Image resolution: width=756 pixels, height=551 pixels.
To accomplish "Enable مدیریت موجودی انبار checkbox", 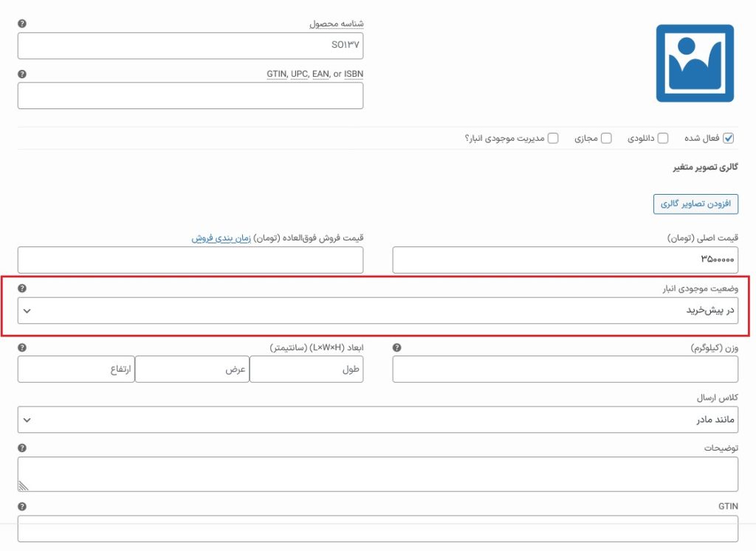I will [553, 138].
